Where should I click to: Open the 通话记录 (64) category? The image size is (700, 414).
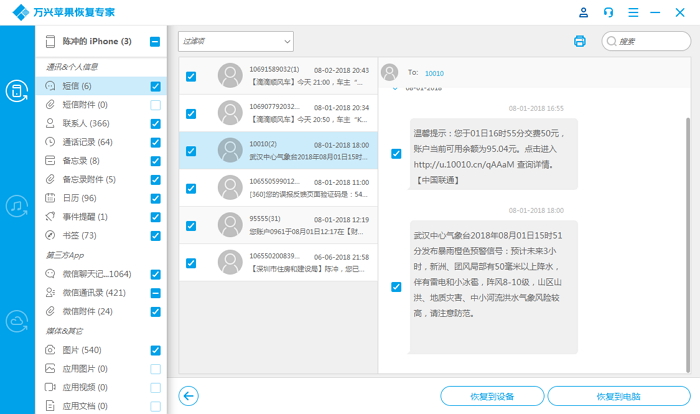click(90, 142)
